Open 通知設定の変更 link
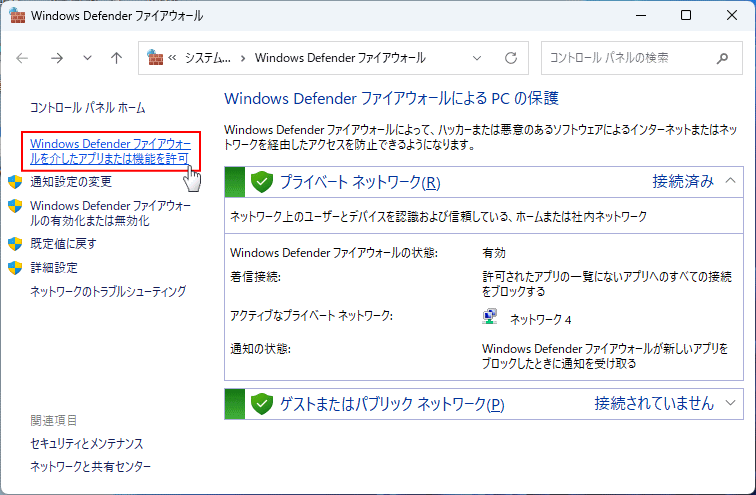This screenshot has width=756, height=495. (x=71, y=182)
